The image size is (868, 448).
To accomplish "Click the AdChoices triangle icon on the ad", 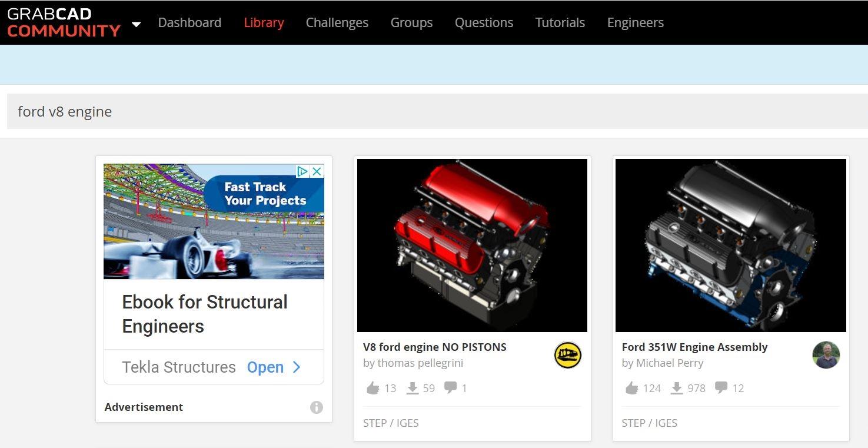I will [302, 171].
